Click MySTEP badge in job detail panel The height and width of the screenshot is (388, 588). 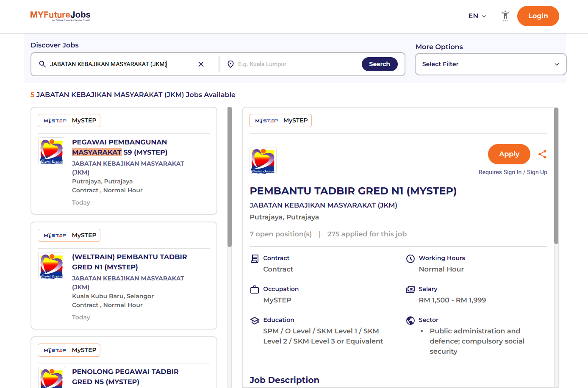click(280, 121)
